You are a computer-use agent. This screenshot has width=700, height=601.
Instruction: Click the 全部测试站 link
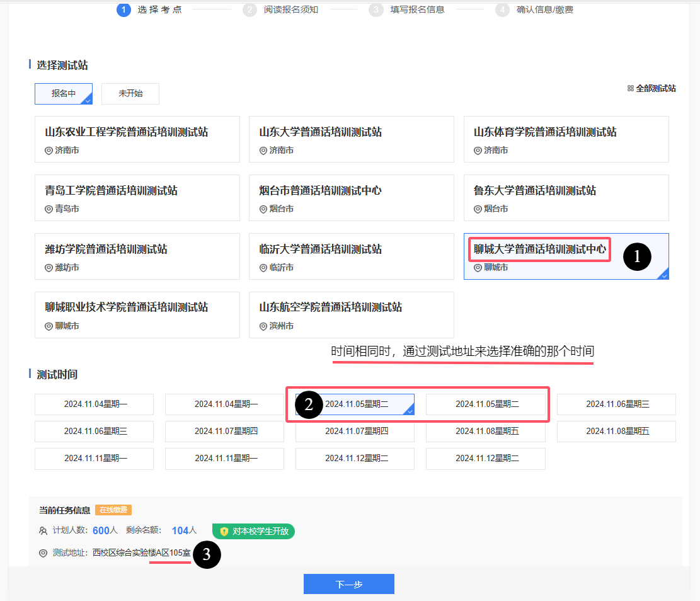pyautogui.click(x=655, y=89)
